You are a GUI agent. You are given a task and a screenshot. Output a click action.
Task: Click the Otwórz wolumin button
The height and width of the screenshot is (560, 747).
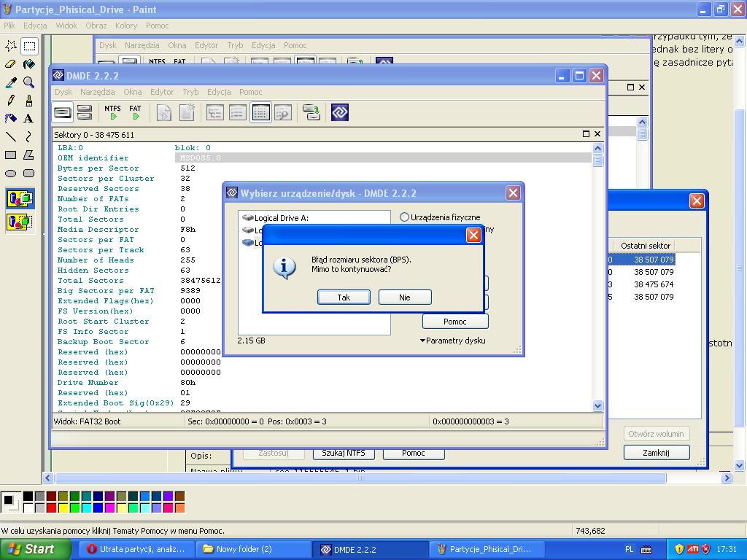tap(656, 434)
